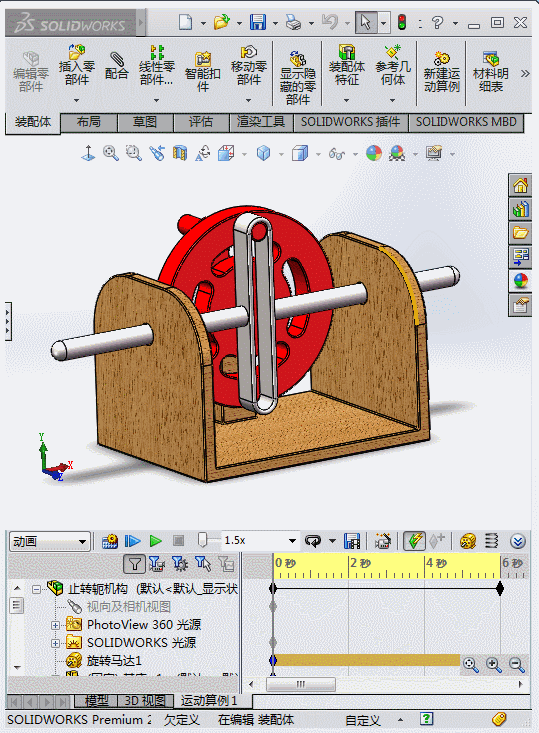This screenshot has height=733, width=539.
Task: Click Zoom to Area icon in view toolbar
Action: pyautogui.click(x=134, y=153)
